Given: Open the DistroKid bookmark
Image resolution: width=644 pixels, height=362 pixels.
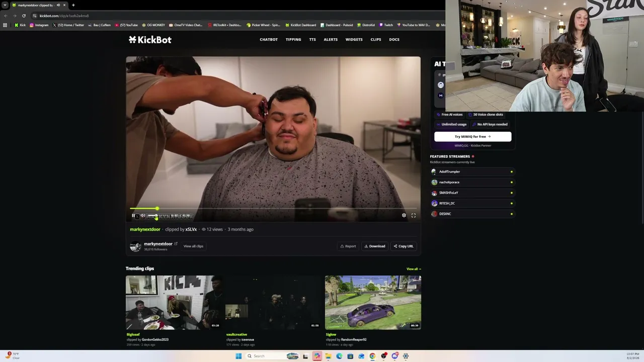Looking at the screenshot, I should [x=366, y=25].
